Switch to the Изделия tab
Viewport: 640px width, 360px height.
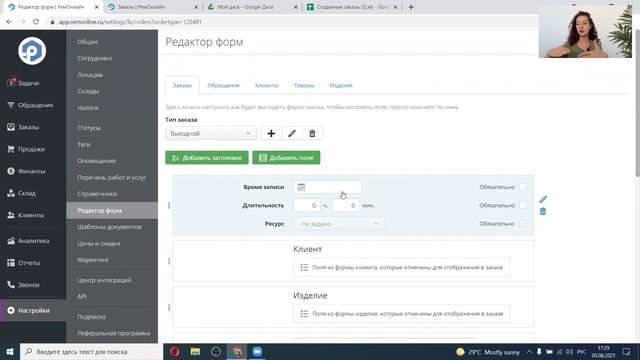(341, 85)
